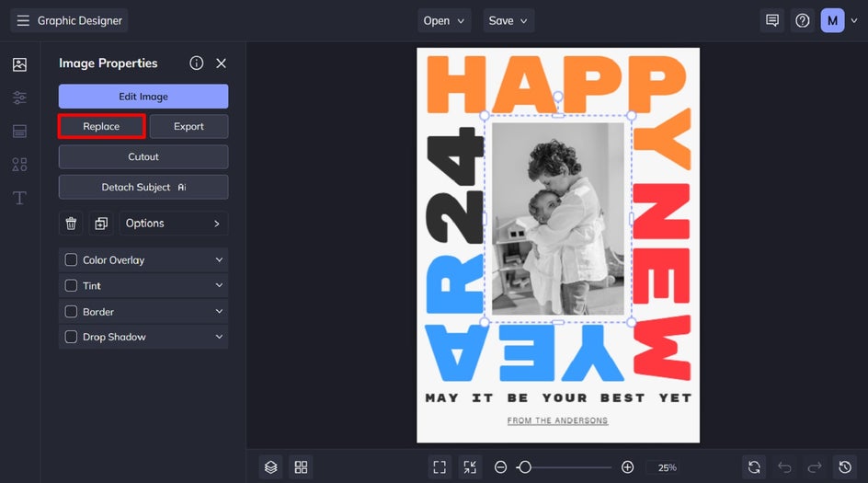Open the Graphics elements sidebar icon
868x483 pixels.
pos(19,165)
